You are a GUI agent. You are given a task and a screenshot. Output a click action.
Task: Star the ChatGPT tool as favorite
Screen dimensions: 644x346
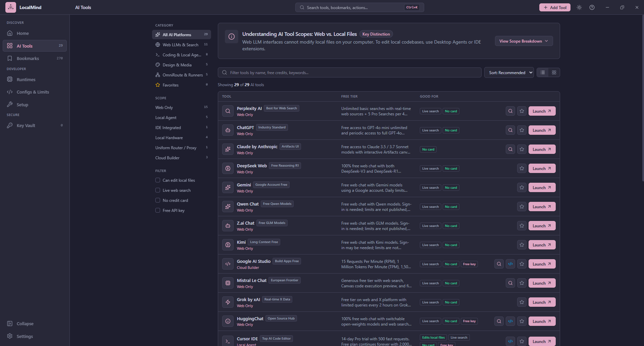[522, 130]
